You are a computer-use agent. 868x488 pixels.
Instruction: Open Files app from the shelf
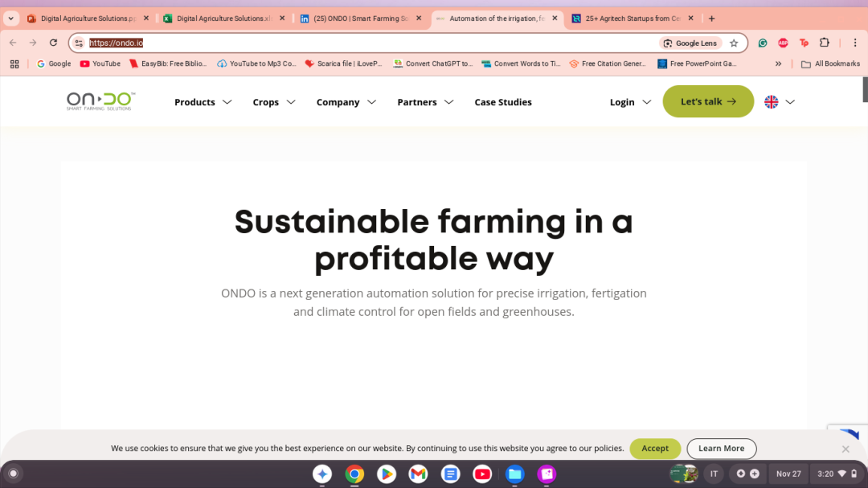click(x=514, y=474)
